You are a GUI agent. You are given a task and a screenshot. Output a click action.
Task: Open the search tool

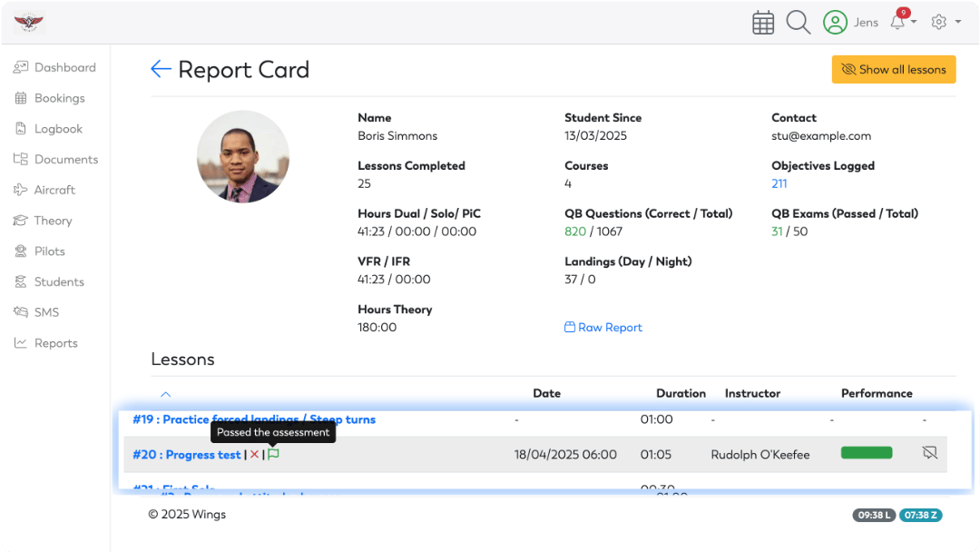798,21
